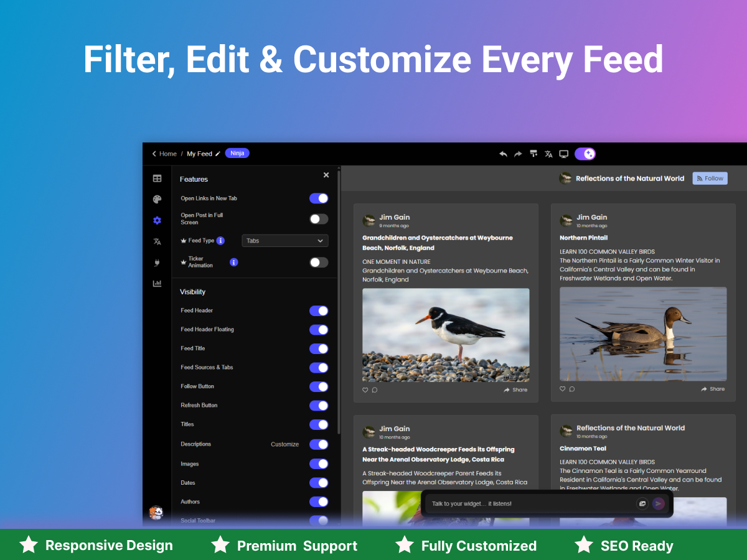Open the plug integrations sidebar icon
The width and height of the screenshot is (747, 560).
(157, 263)
